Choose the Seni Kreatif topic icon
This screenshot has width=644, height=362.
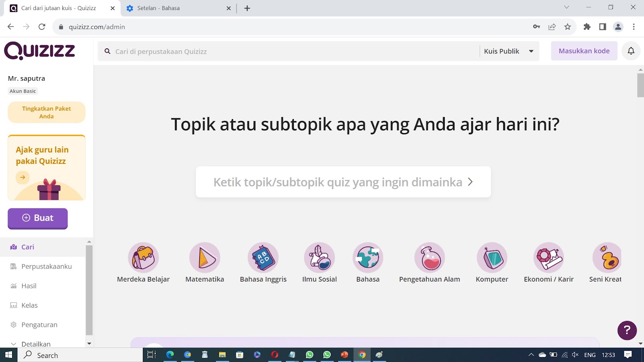607,257
